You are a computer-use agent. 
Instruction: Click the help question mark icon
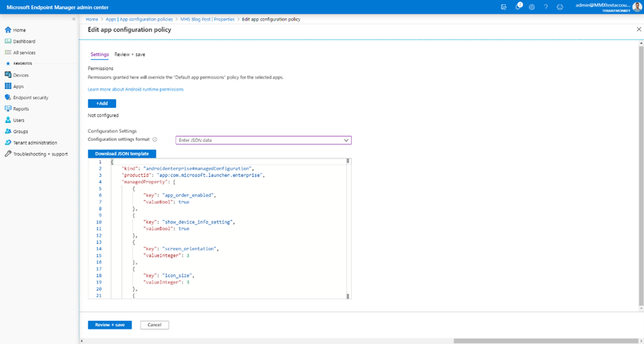tap(546, 7)
